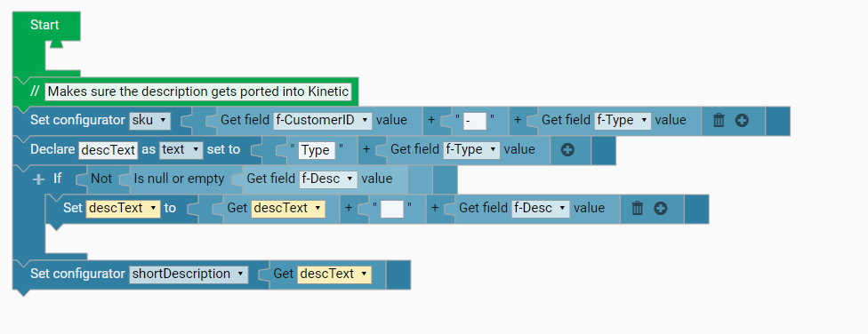868x334 pixels.
Task: Open the sku configurator dropdown
Action: pyautogui.click(x=150, y=120)
